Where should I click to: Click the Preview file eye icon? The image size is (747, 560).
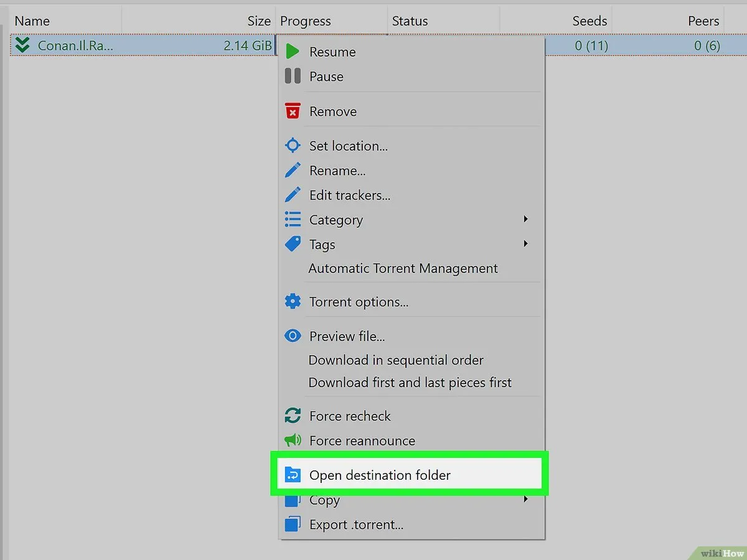293,336
